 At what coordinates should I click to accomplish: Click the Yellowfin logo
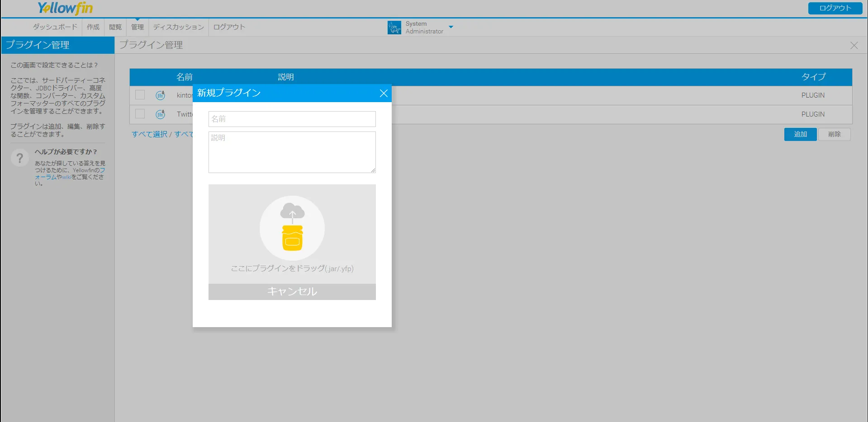[65, 8]
